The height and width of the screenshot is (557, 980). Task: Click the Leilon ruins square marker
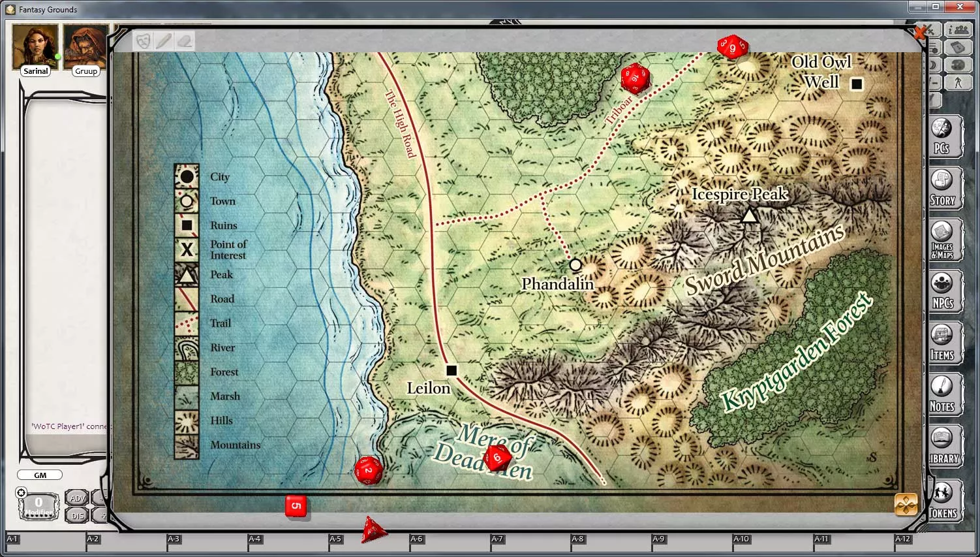tap(452, 370)
